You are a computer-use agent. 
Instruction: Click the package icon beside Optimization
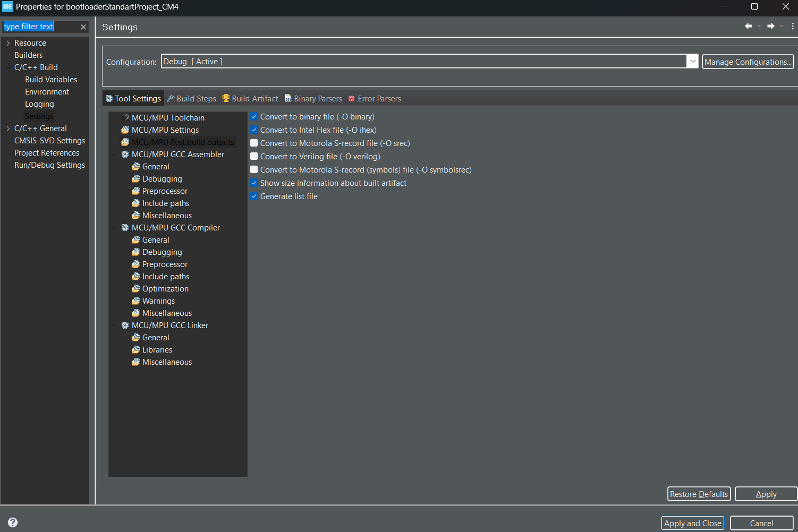coord(137,288)
